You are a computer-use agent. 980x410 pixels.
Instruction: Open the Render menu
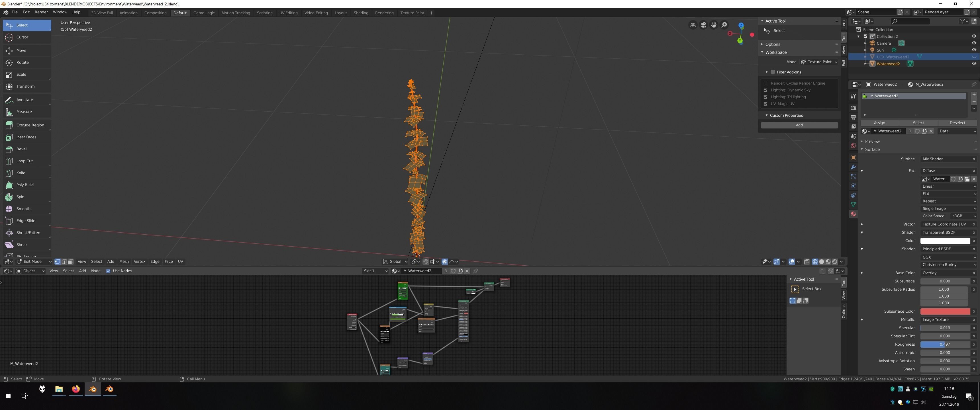point(41,12)
